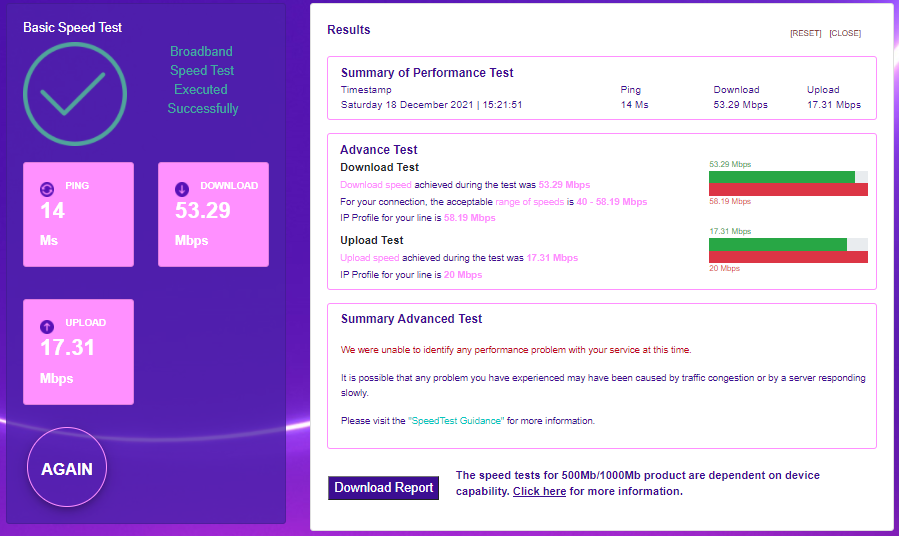899x536 pixels.
Task: Click the download arrow icon in tile
Action: pos(182,188)
